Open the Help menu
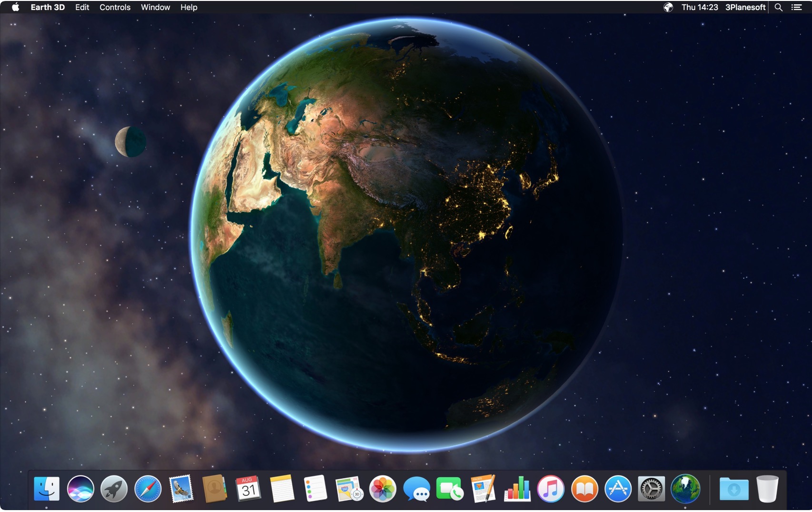 (x=188, y=7)
